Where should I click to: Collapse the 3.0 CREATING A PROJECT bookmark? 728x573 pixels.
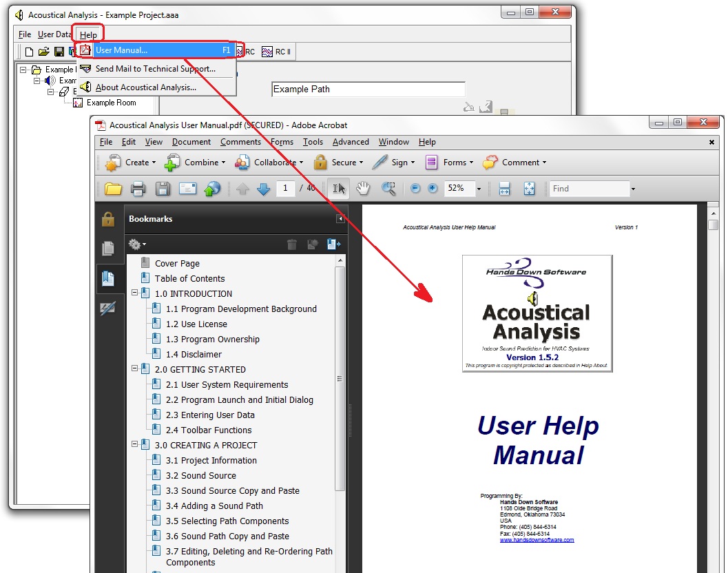134,444
